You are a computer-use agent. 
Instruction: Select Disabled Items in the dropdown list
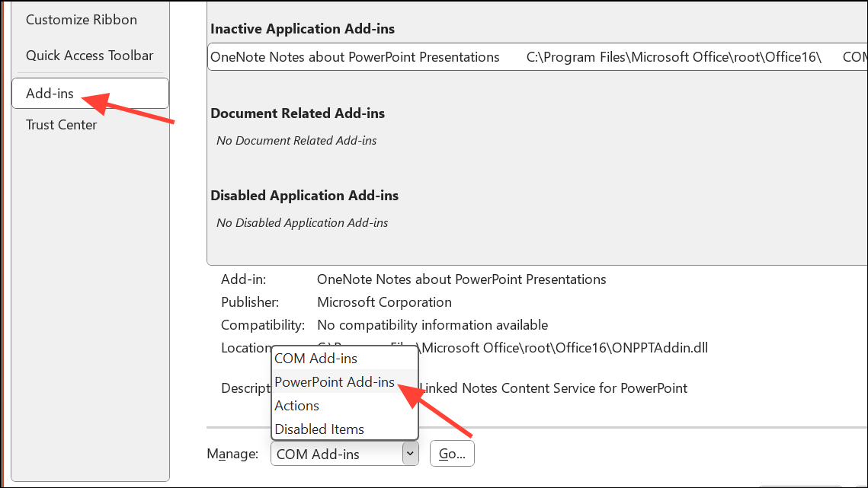coord(319,429)
